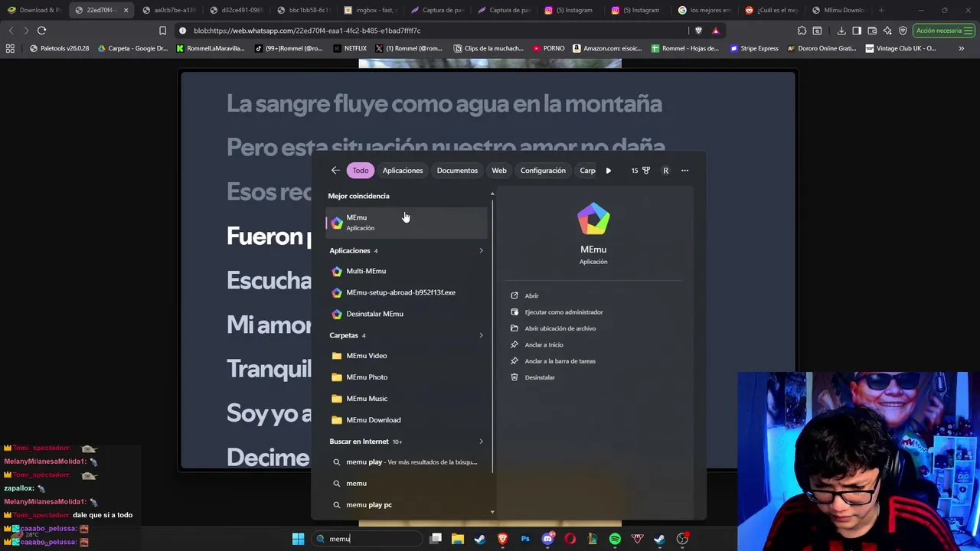Viewport: 980px width, 551px height.
Task: Open the three-dot options menu in search panel
Action: [x=684, y=171]
